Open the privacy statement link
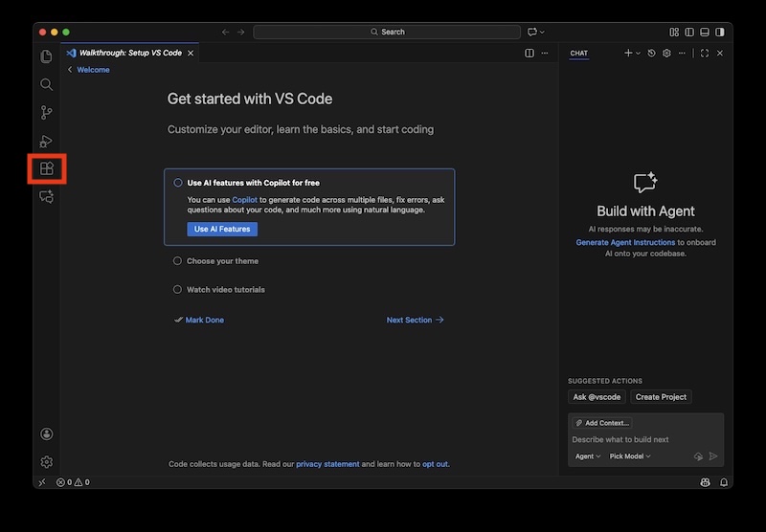 327,464
